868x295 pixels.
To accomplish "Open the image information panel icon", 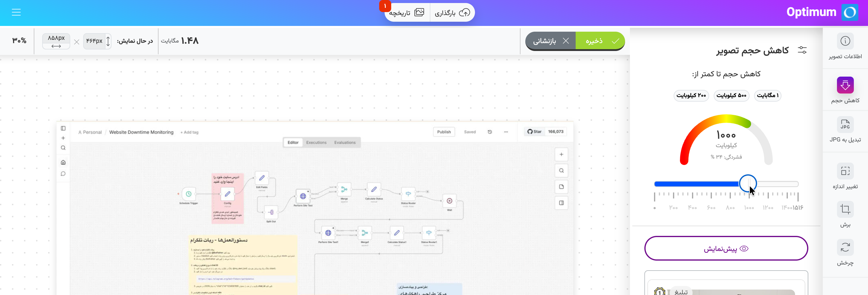I will [845, 41].
